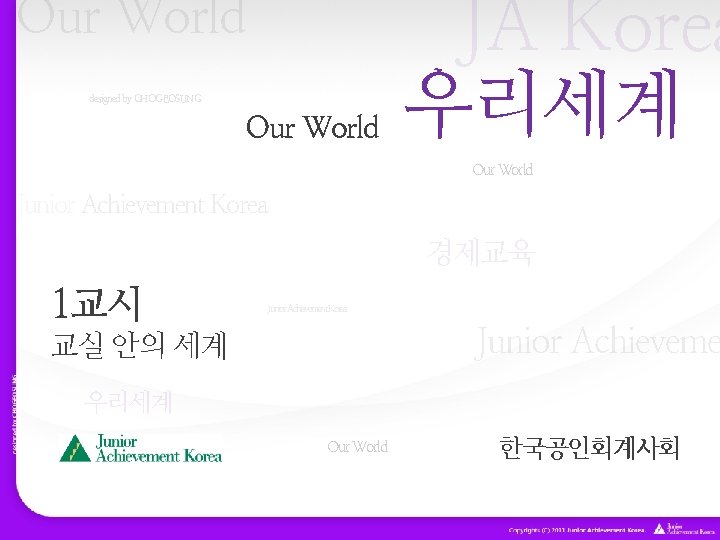Select the dark 'Our World' heading text
Image resolution: width=720 pixels, height=540 pixels.
[312, 127]
